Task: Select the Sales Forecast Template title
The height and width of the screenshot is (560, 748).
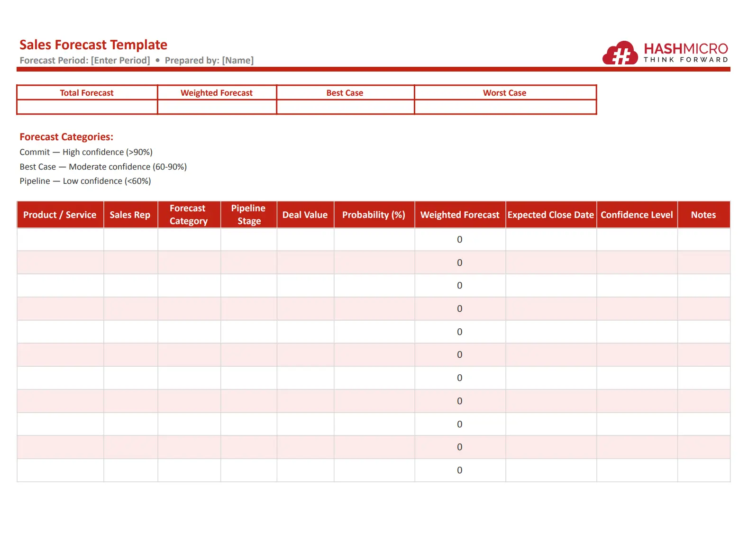Action: point(93,45)
